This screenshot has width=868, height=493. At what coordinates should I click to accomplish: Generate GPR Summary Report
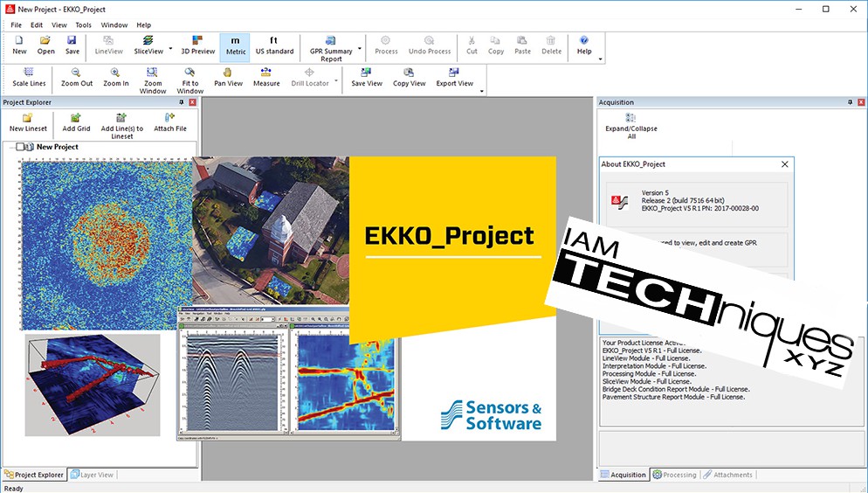(330, 49)
